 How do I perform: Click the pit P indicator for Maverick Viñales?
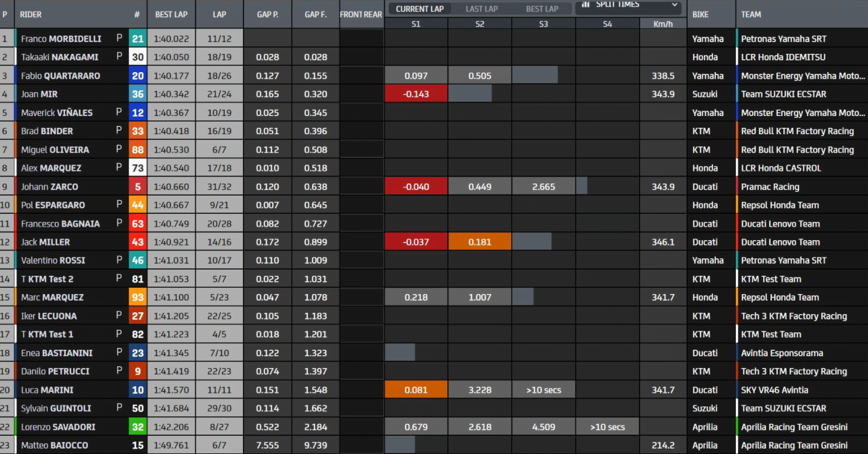tap(119, 112)
